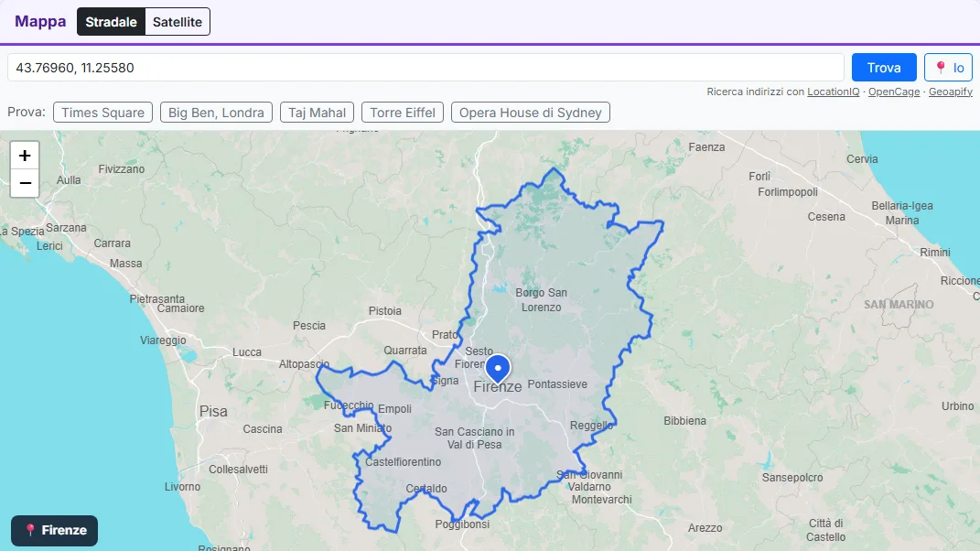Click the Pescia map label
Viewport: 980px width, 551px height.
click(x=309, y=325)
